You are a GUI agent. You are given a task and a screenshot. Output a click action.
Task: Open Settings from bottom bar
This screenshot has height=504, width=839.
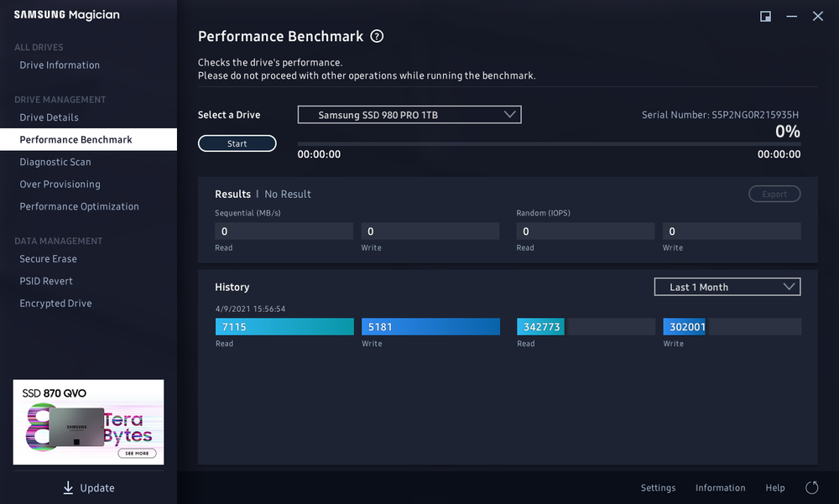(x=658, y=488)
